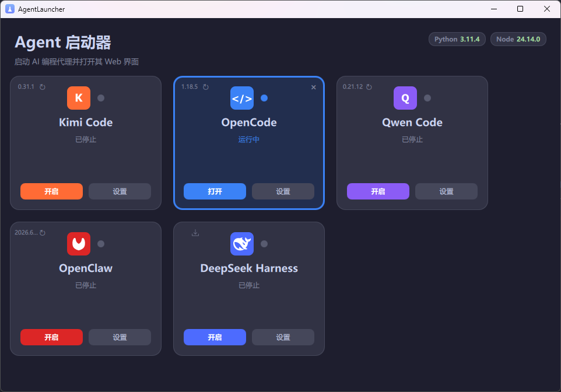Click the DeepSeek Harness gray status dot
Screen dimensions: 561x392
point(264,244)
